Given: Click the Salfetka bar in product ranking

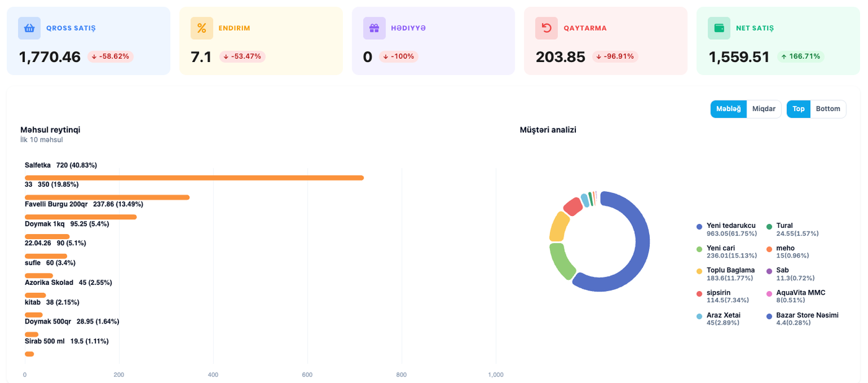Looking at the screenshot, I should click(x=194, y=178).
